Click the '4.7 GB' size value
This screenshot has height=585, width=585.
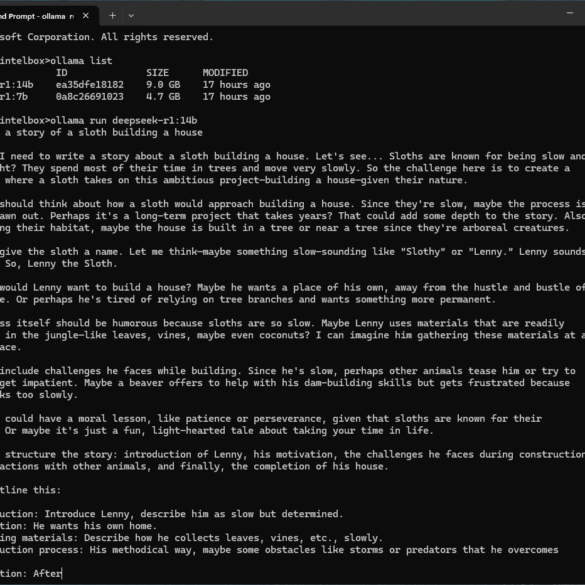point(163,97)
